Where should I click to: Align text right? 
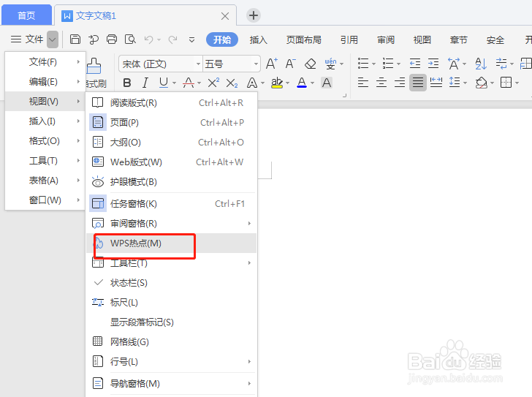click(x=400, y=83)
